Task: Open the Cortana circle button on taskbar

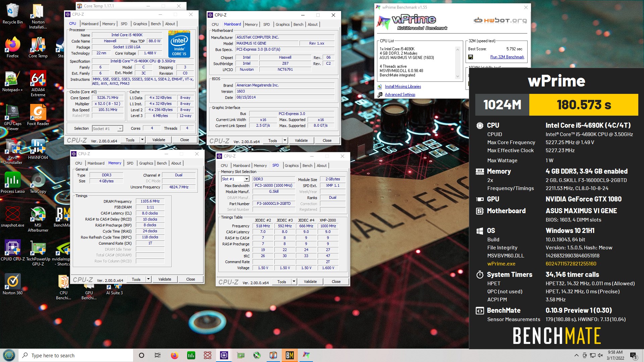Action: point(141,355)
